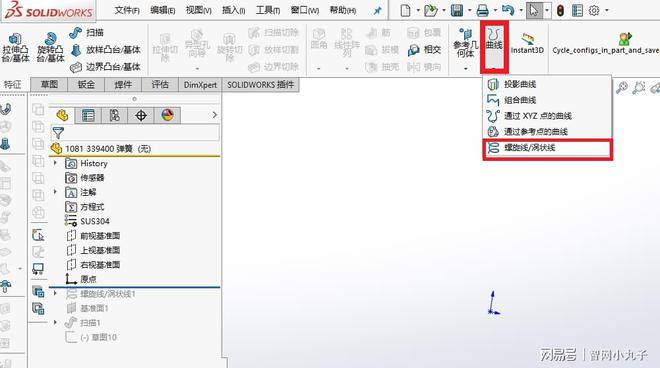
Task: Select Lofted Boss/Base (放样凸台/基体)
Action: [x=105, y=50]
